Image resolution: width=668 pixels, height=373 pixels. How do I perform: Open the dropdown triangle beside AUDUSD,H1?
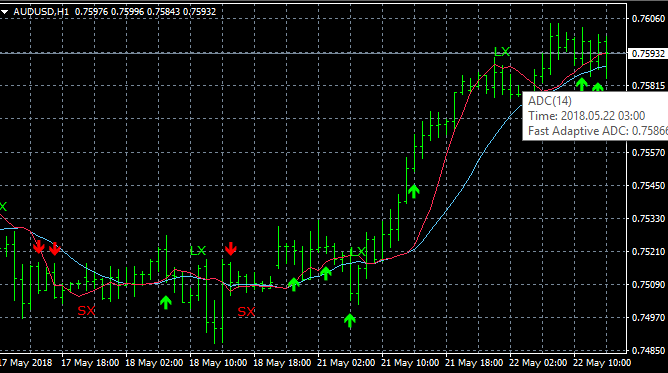[x=4, y=12]
